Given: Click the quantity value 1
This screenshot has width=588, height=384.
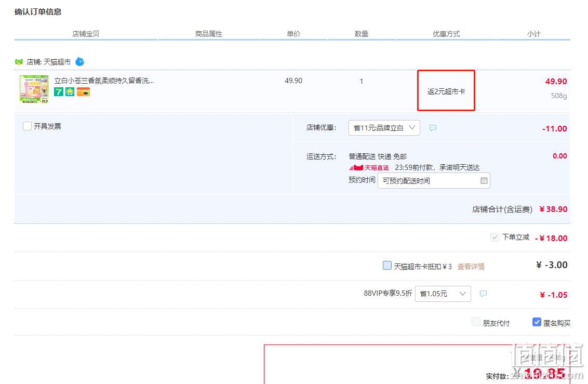Looking at the screenshot, I should click(x=362, y=81).
